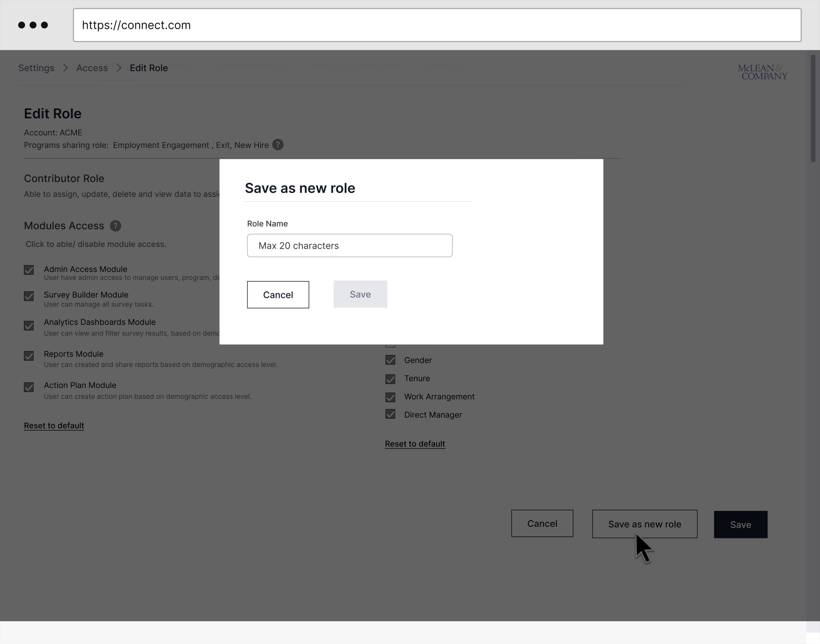820x644 pixels.
Task: Toggle Action Plan Module checkbox
Action: tap(29, 387)
